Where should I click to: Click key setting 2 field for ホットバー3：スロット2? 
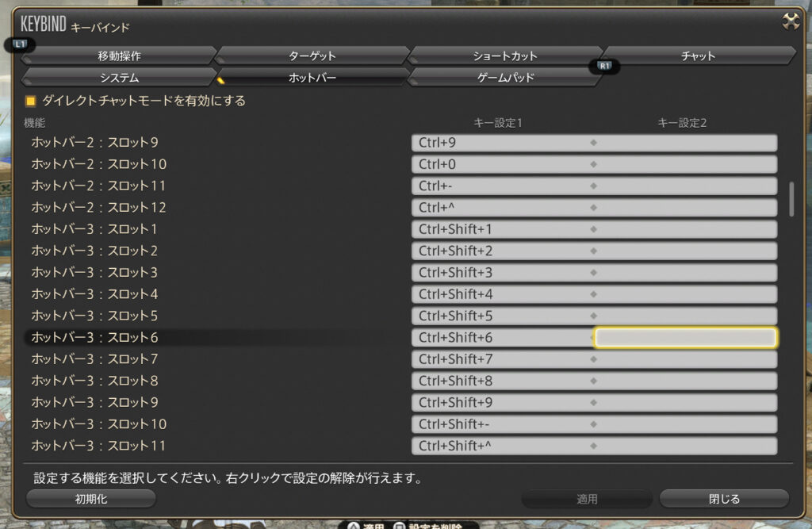pyautogui.click(x=686, y=251)
